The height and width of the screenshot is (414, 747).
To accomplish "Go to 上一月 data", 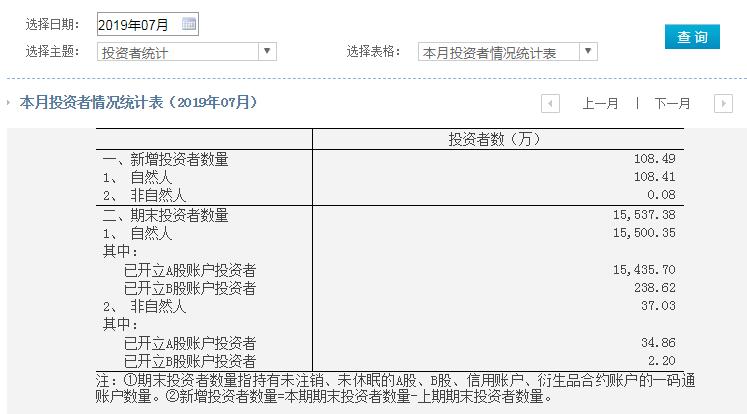I will (601, 103).
